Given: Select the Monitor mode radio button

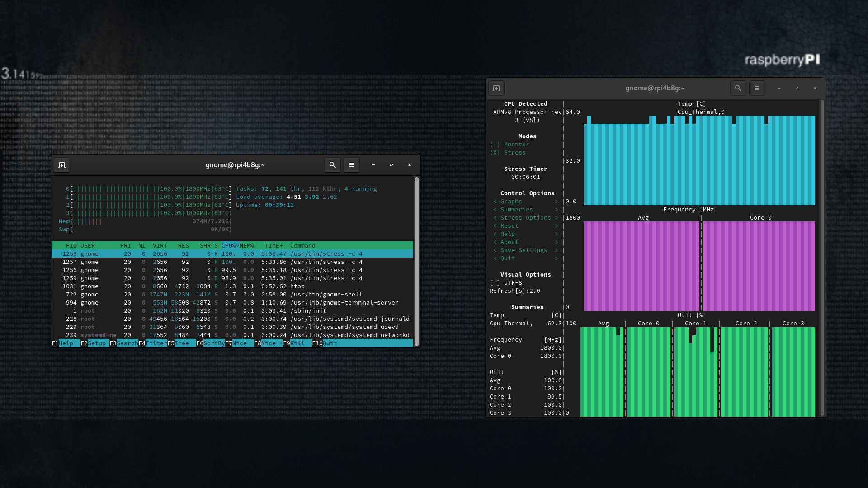Looking at the screenshot, I should [509, 145].
